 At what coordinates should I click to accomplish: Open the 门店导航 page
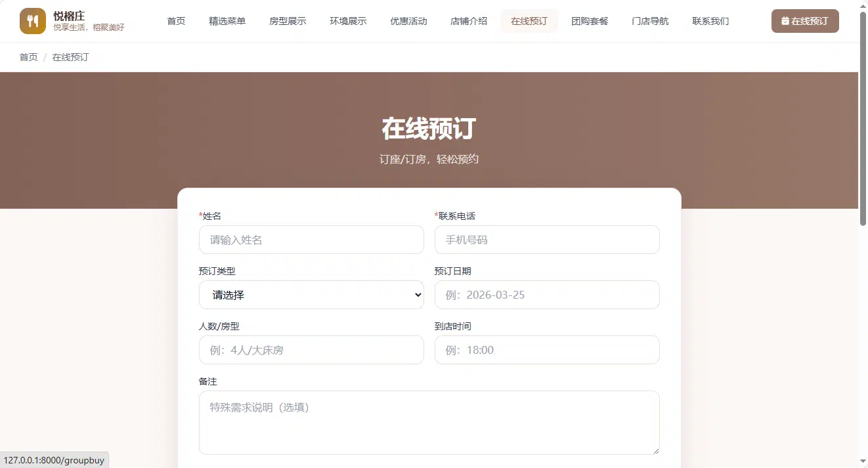point(650,21)
